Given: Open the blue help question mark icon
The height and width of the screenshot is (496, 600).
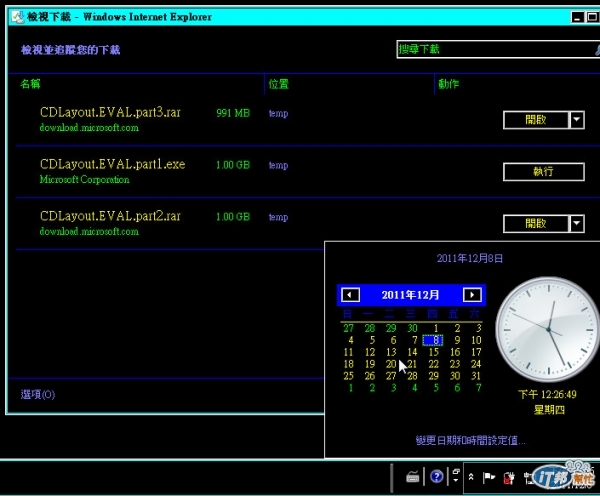Looking at the screenshot, I should [x=437, y=476].
